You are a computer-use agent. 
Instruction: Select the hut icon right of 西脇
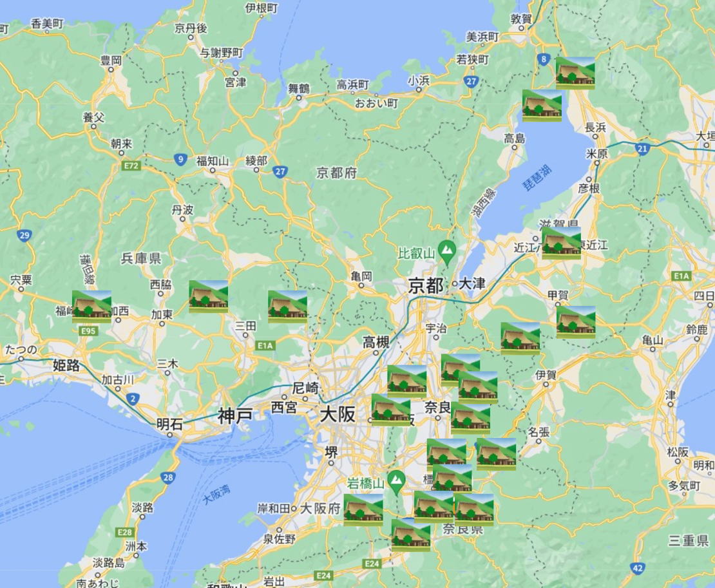point(209,297)
